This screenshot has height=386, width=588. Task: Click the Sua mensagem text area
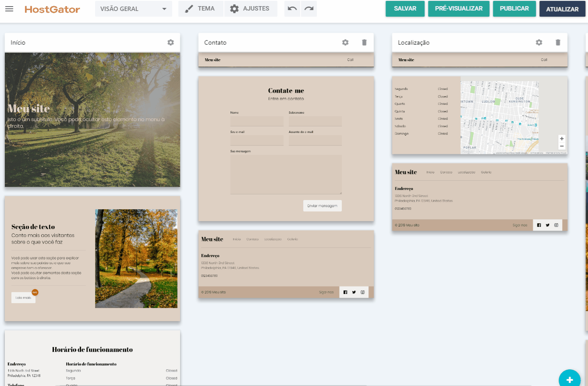coord(286,174)
